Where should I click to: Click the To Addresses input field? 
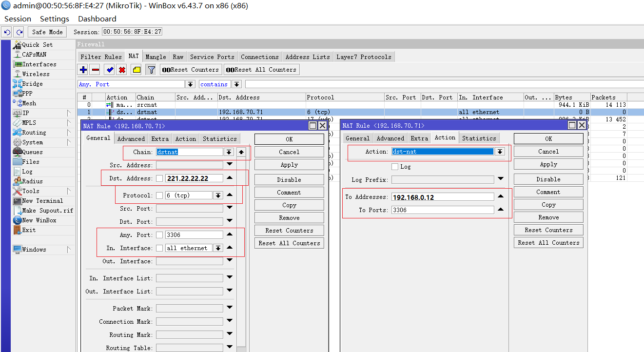443,197
